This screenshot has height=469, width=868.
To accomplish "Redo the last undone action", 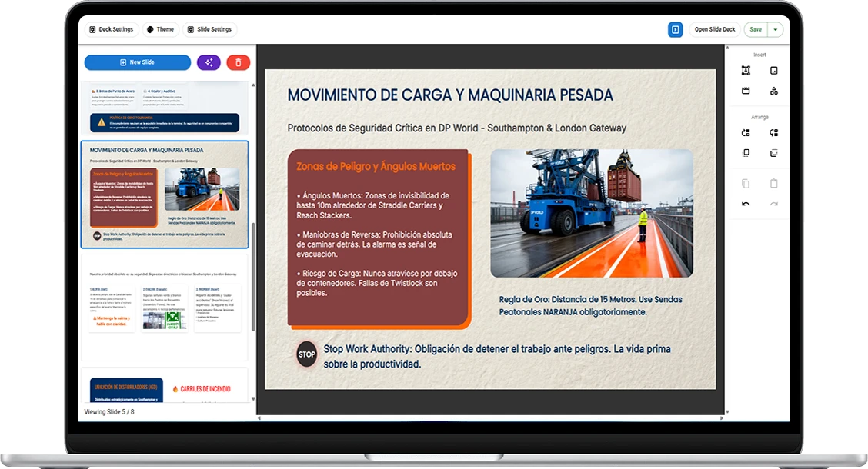I will [774, 204].
